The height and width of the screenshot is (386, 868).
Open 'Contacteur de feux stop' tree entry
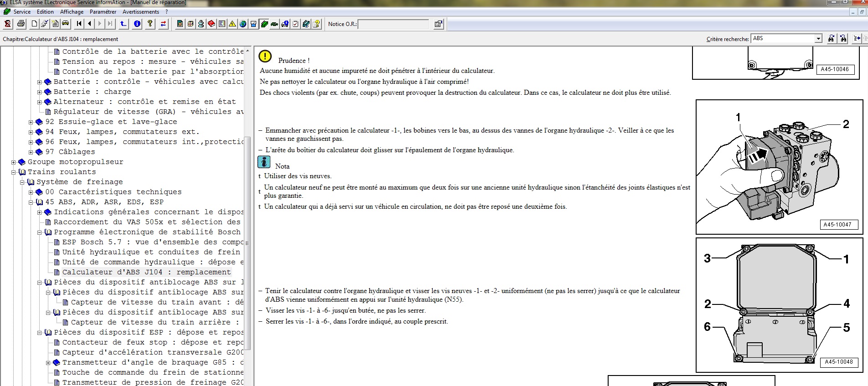pyautogui.click(x=153, y=342)
